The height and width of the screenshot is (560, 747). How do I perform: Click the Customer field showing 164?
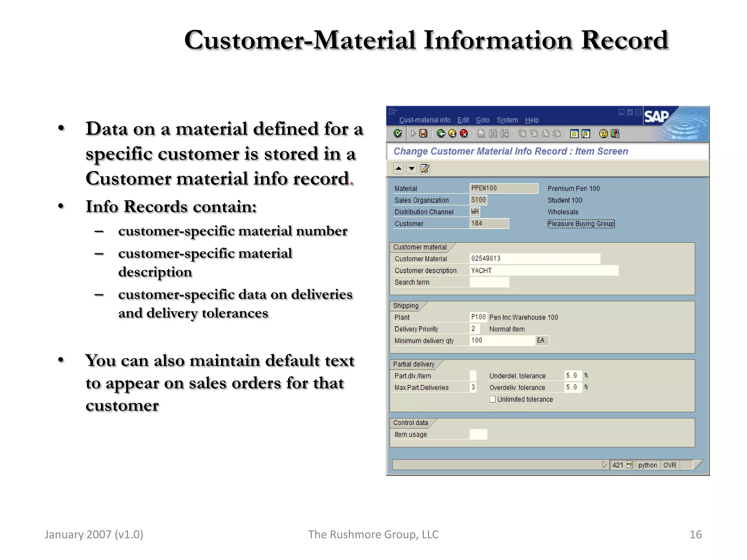coord(489,223)
